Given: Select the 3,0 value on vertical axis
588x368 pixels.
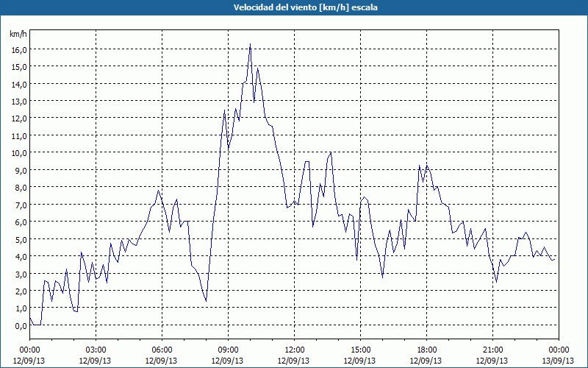Looking at the screenshot, I should click(22, 274).
